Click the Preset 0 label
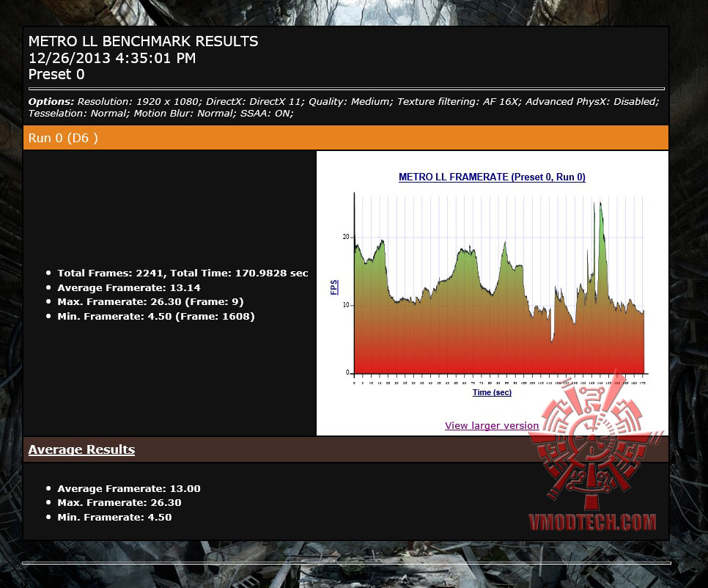This screenshot has height=588, width=708. coord(56,75)
